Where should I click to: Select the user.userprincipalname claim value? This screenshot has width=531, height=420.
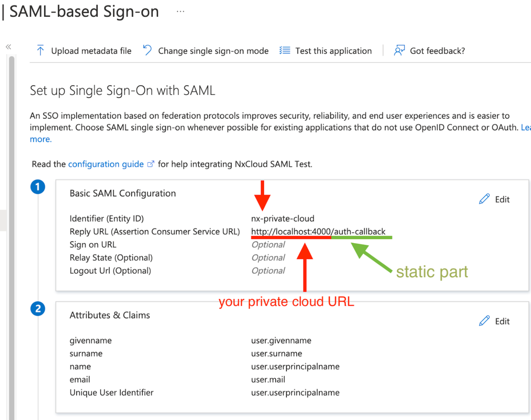[295, 367]
